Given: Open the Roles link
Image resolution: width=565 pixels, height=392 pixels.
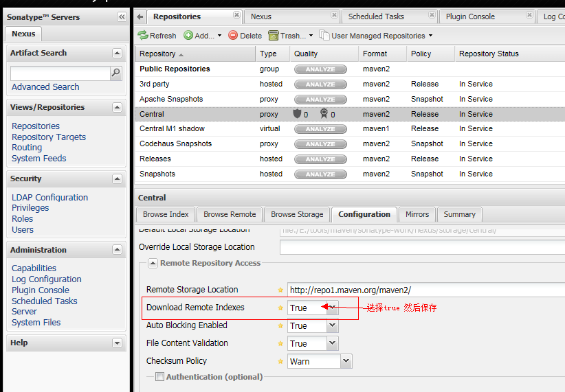Looking at the screenshot, I should coord(23,218).
